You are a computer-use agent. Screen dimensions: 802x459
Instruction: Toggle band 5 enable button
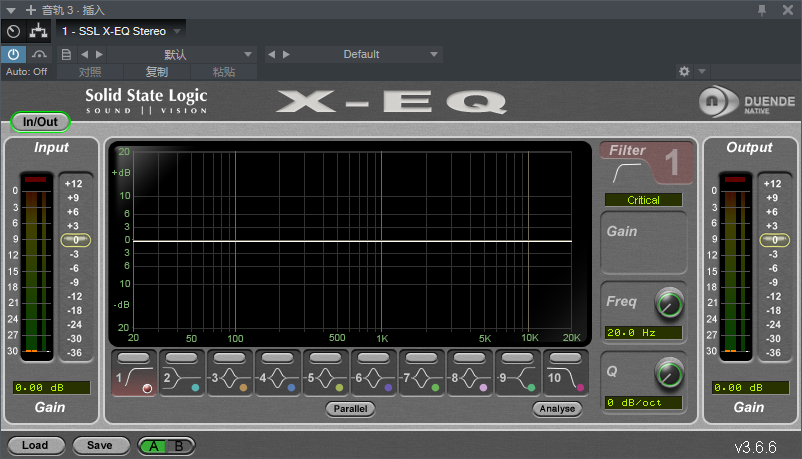[325, 358]
